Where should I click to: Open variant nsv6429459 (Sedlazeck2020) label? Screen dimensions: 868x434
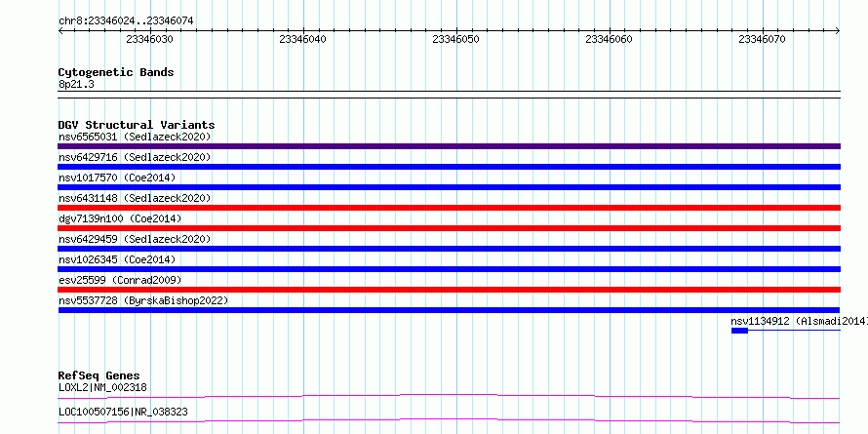point(135,239)
